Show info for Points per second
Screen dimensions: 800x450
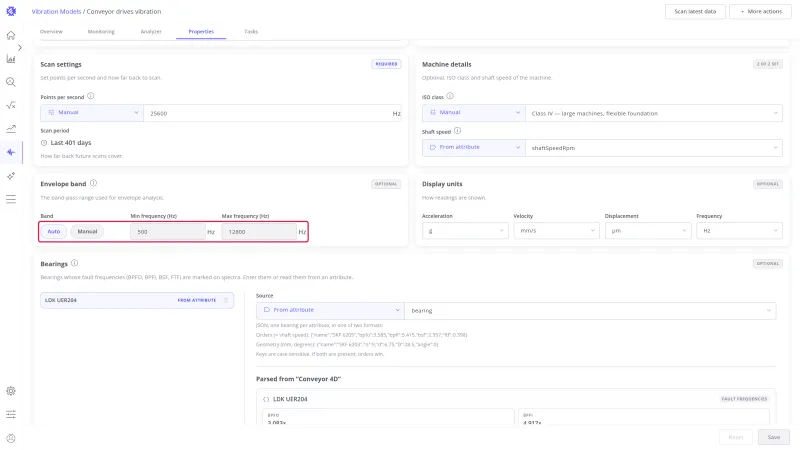pos(90,96)
